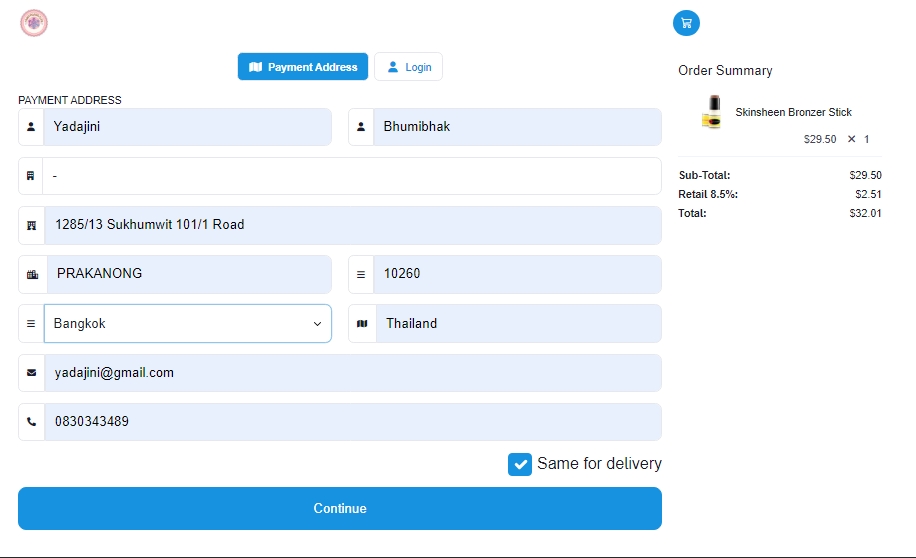Click the envelope icon beside email field
The image size is (916, 558).
[31, 373]
